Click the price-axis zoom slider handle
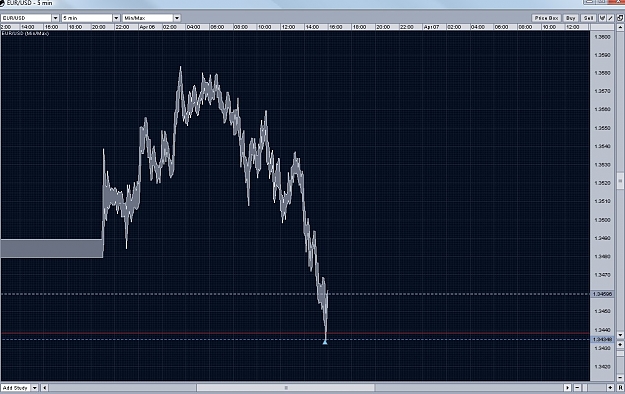625x394 pixels. pyautogui.click(x=620, y=353)
